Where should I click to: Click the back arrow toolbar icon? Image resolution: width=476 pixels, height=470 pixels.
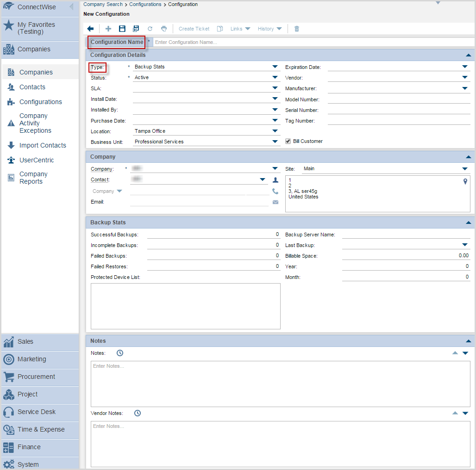point(90,29)
